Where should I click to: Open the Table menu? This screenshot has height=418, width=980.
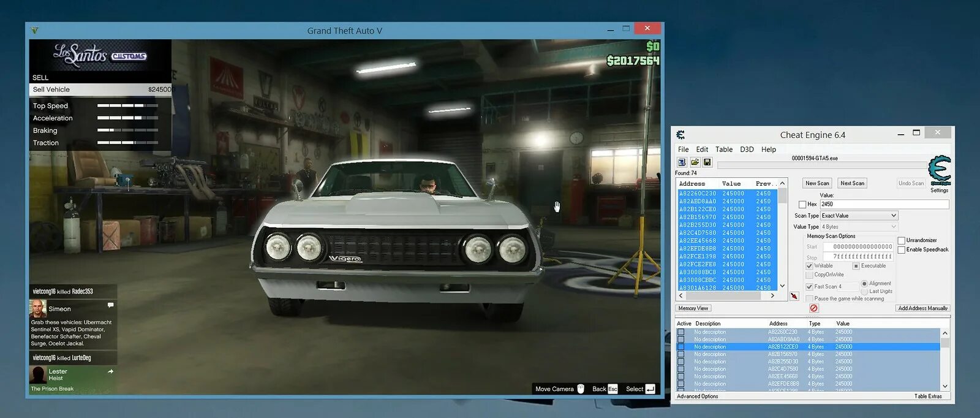point(724,150)
